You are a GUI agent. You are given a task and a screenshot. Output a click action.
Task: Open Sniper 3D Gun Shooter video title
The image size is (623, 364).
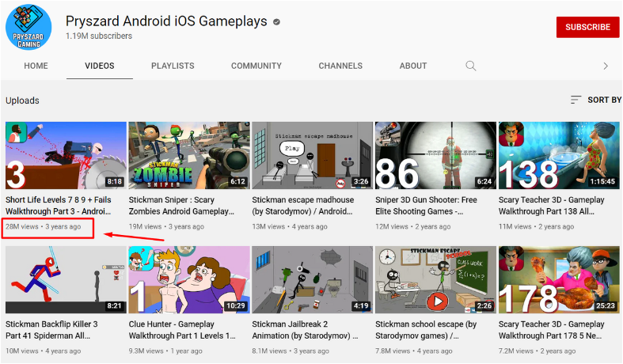point(427,206)
